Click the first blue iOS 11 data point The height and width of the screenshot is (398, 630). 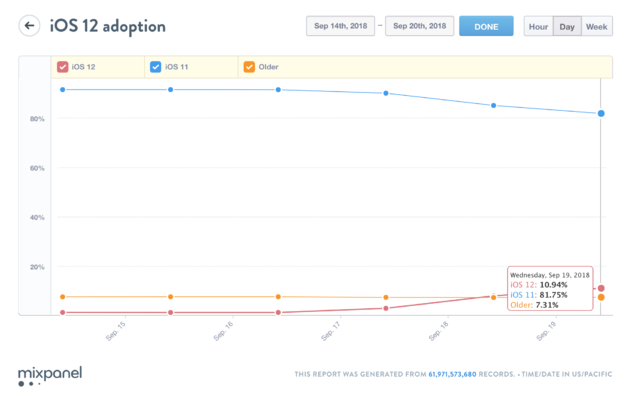coord(63,90)
